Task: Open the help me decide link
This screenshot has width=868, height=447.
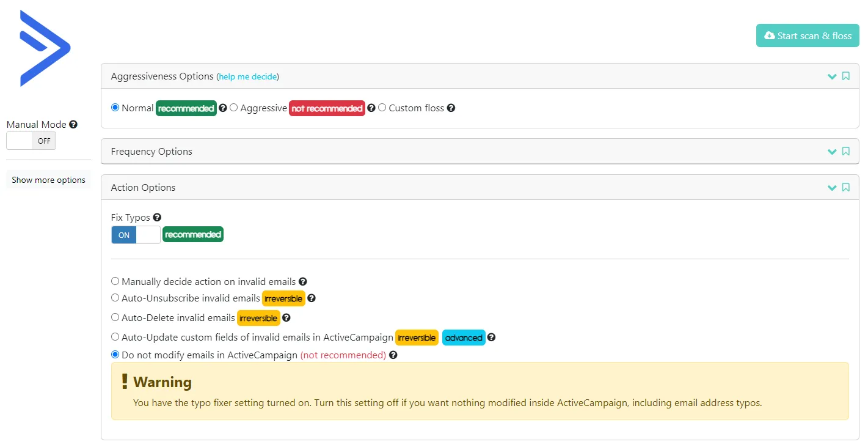Action: [248, 77]
